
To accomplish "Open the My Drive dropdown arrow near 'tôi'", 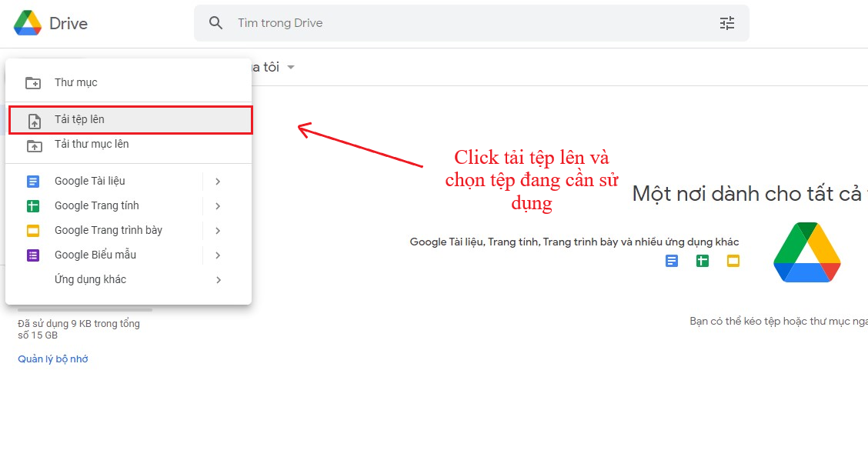I will 291,68.
